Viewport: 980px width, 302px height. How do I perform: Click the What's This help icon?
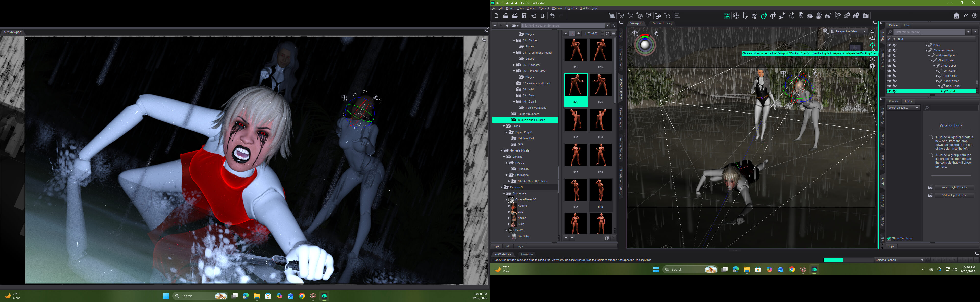coord(965,16)
